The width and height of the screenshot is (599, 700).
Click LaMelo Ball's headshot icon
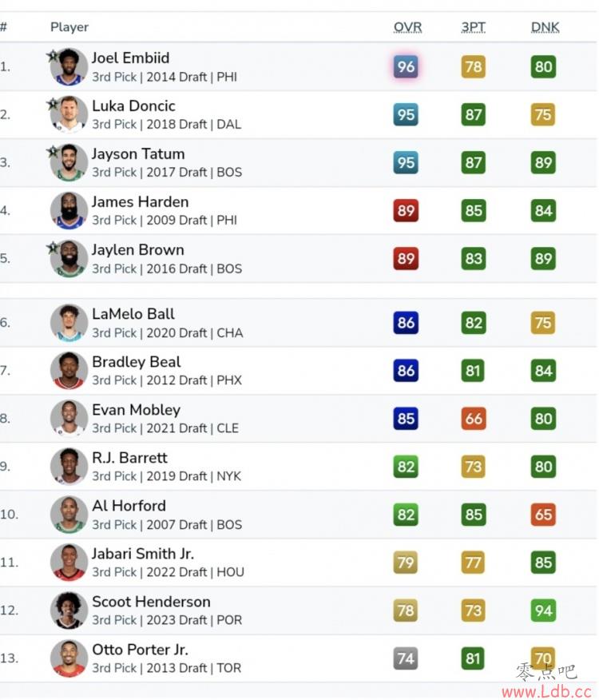69,323
